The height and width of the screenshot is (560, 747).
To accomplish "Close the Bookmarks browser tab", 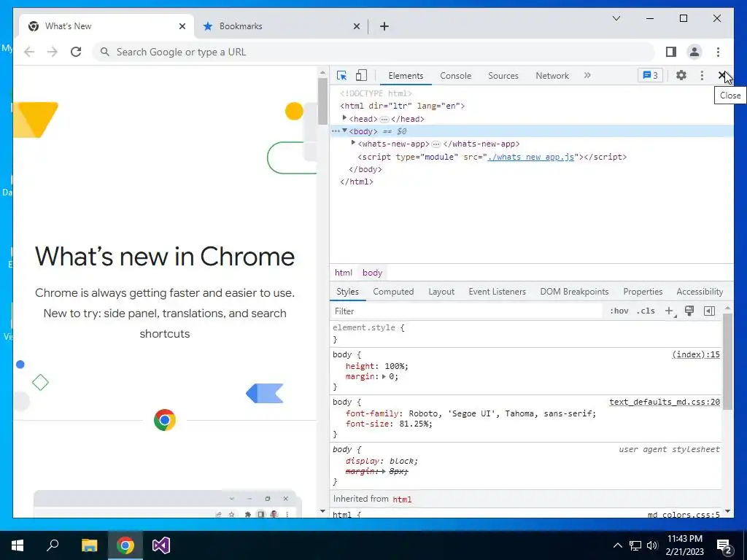I will point(356,27).
